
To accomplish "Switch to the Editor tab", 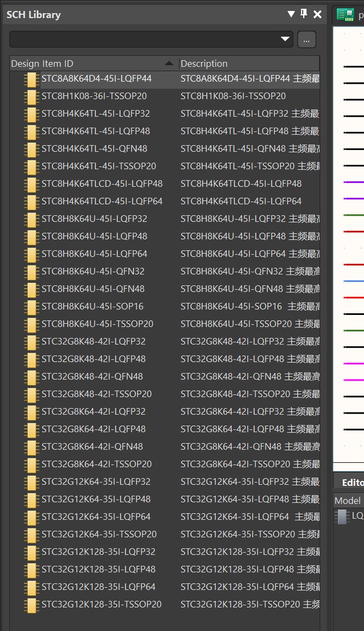I will pos(352,482).
